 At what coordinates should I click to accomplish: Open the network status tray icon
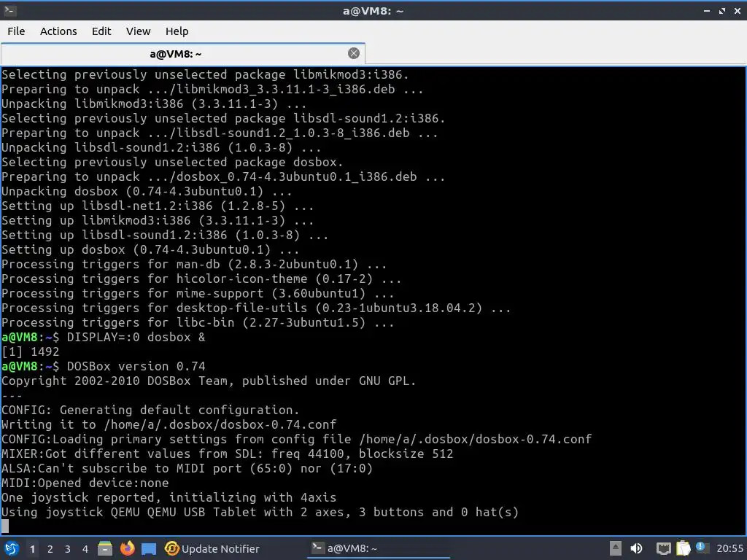click(x=663, y=548)
